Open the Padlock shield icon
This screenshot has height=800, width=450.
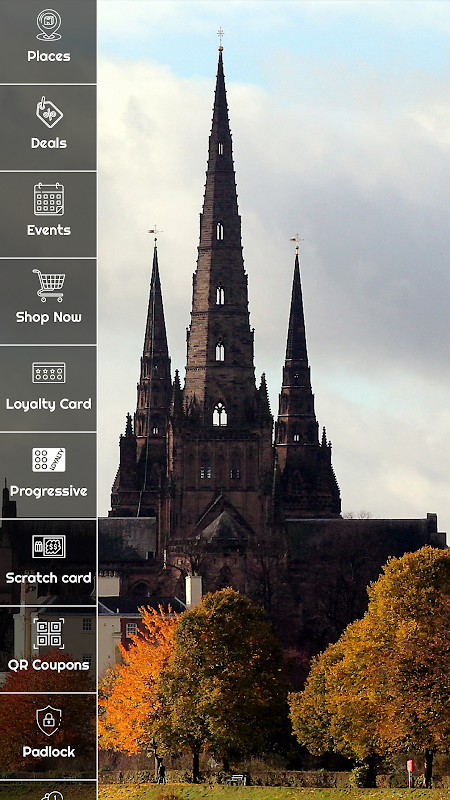tap(48, 720)
